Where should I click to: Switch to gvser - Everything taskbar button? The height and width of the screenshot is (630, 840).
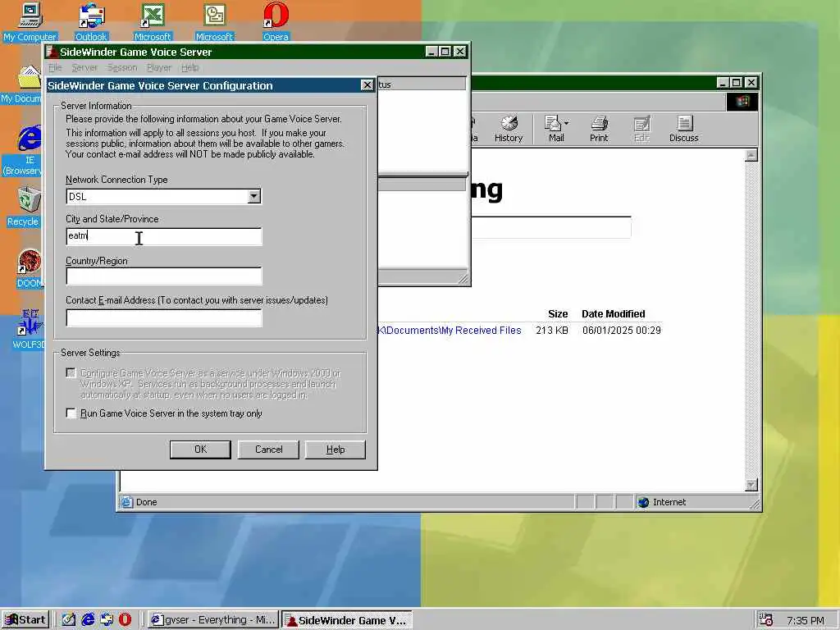(x=212, y=620)
